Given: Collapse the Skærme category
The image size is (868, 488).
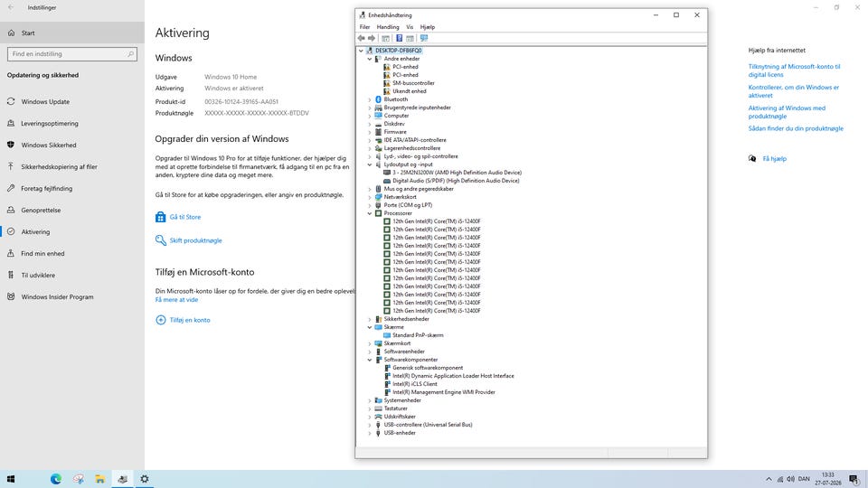Looking at the screenshot, I should [x=370, y=327].
